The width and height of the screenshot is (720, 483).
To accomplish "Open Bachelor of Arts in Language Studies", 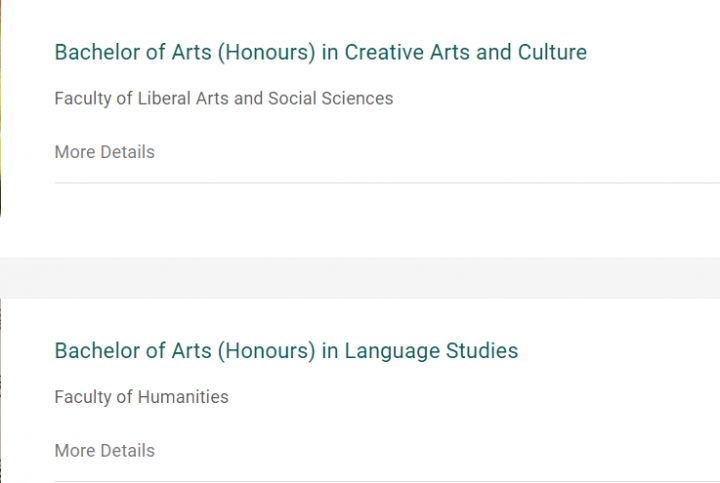I will tap(286, 351).
